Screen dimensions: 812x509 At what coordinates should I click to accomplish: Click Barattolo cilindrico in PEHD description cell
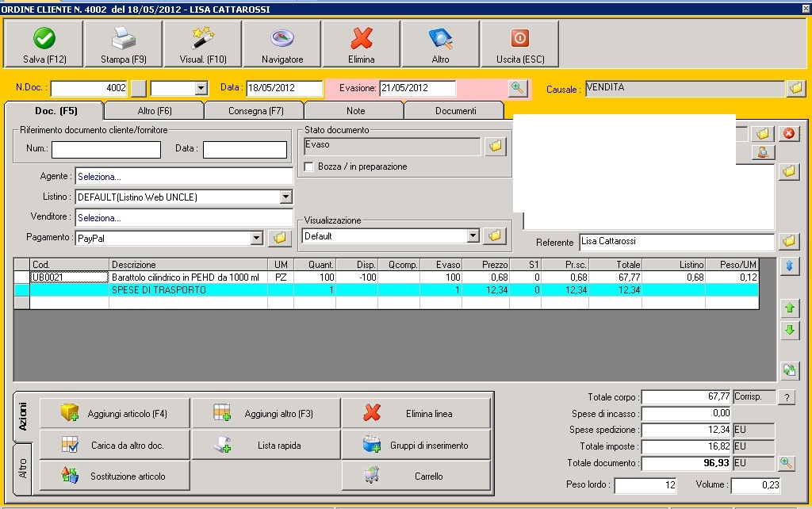(188, 277)
